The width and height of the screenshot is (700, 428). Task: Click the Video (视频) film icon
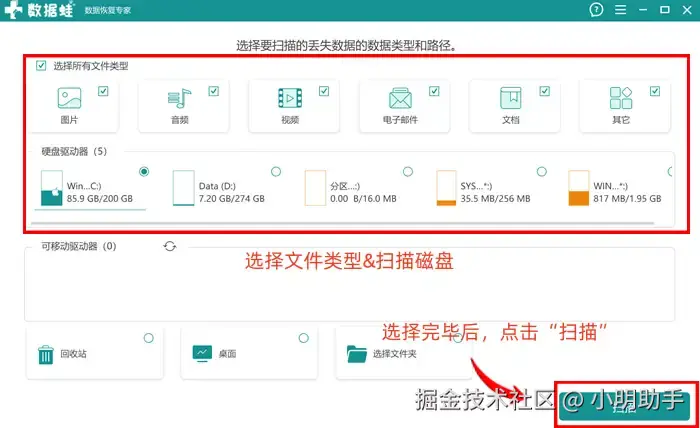coord(290,98)
